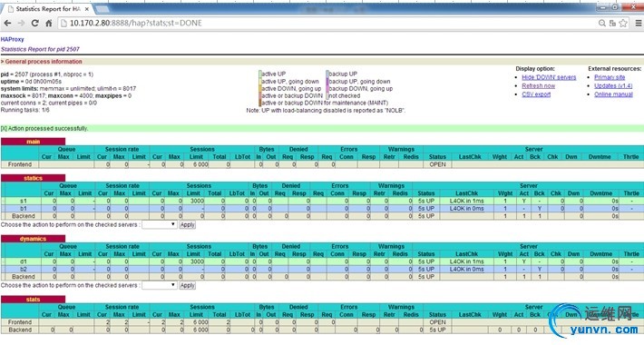644x345 pixels.
Task: Open the statics action dropdown
Action: pos(160,224)
